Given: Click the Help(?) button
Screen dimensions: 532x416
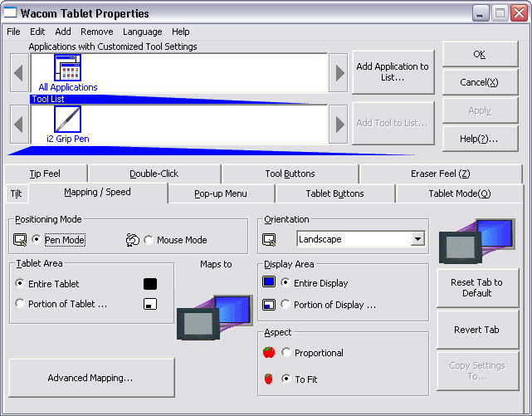Looking at the screenshot, I should [480, 139].
